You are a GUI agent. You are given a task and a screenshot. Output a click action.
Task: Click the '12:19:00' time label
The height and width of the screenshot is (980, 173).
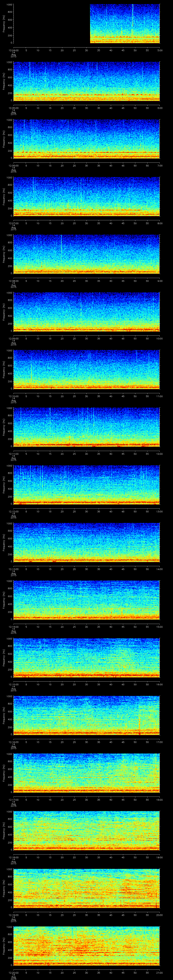point(13,915)
